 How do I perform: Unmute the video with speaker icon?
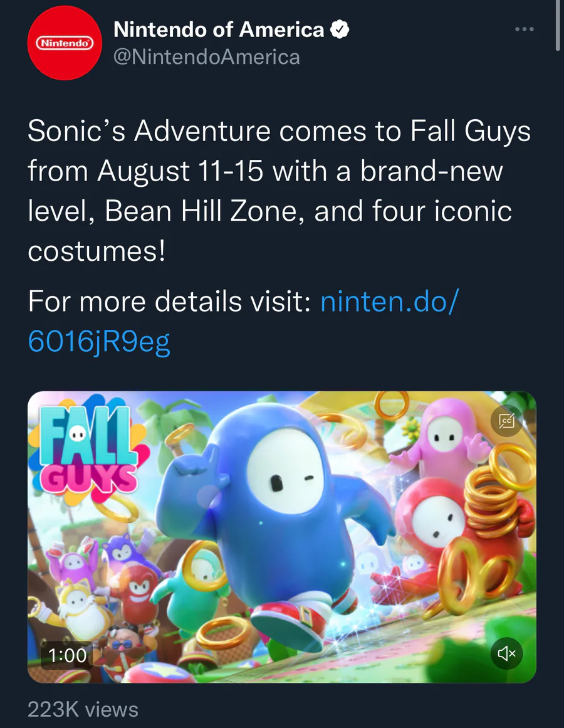506,654
